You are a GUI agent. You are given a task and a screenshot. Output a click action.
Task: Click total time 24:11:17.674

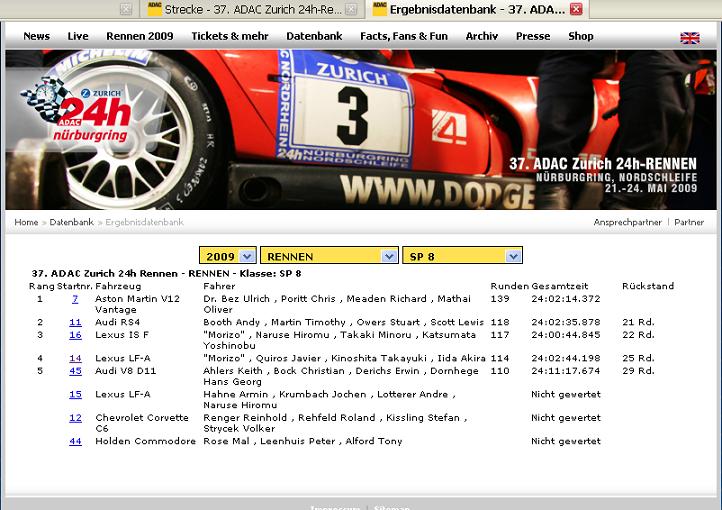(566, 371)
